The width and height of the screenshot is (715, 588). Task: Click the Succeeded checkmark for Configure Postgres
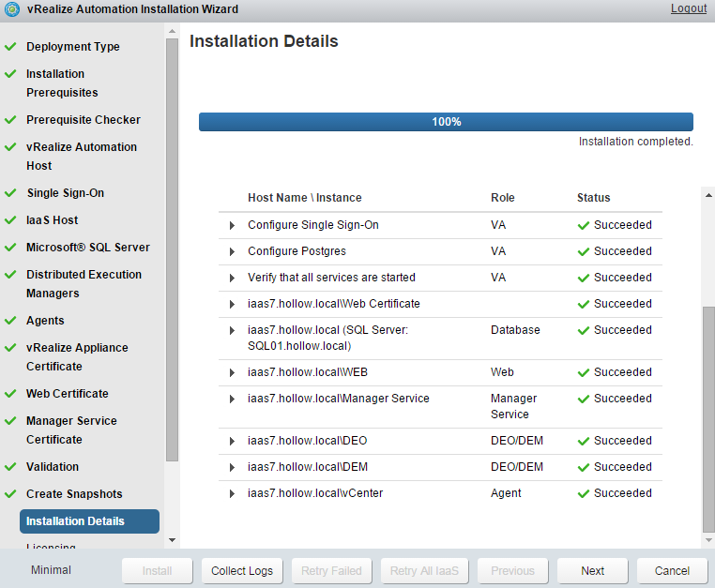(584, 251)
